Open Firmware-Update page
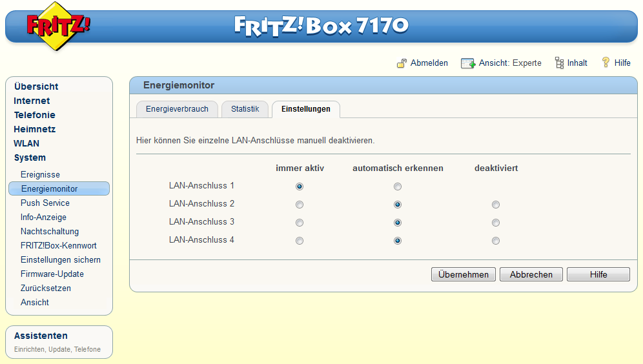 (52, 274)
